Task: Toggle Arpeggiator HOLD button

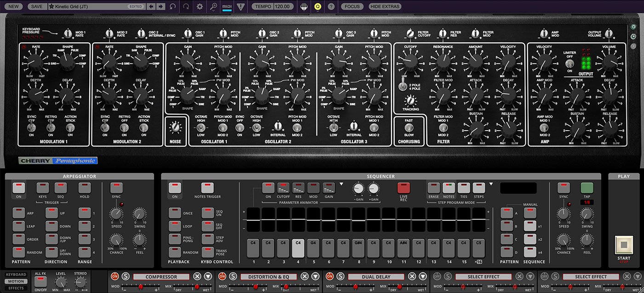Action: tap(84, 188)
